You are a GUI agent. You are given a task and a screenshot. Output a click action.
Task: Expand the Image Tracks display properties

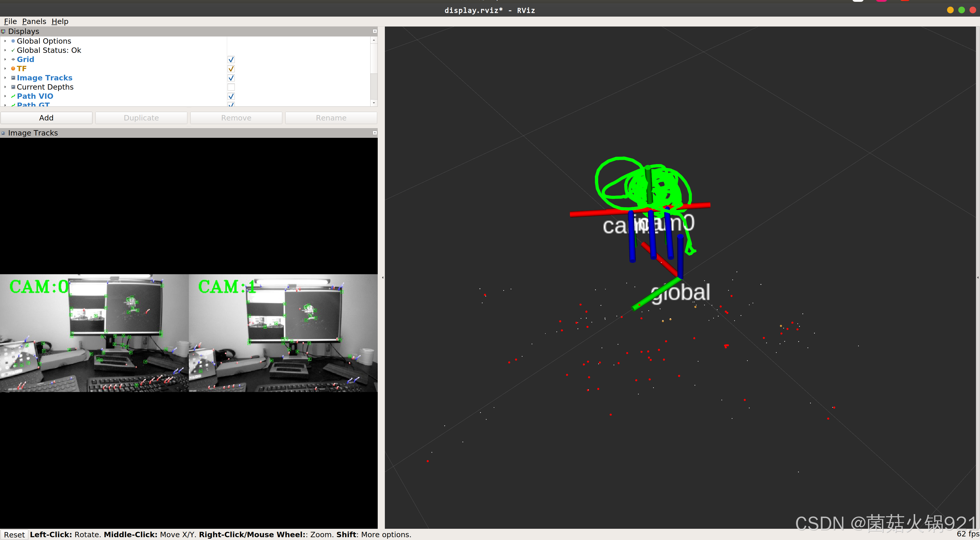tap(5, 78)
